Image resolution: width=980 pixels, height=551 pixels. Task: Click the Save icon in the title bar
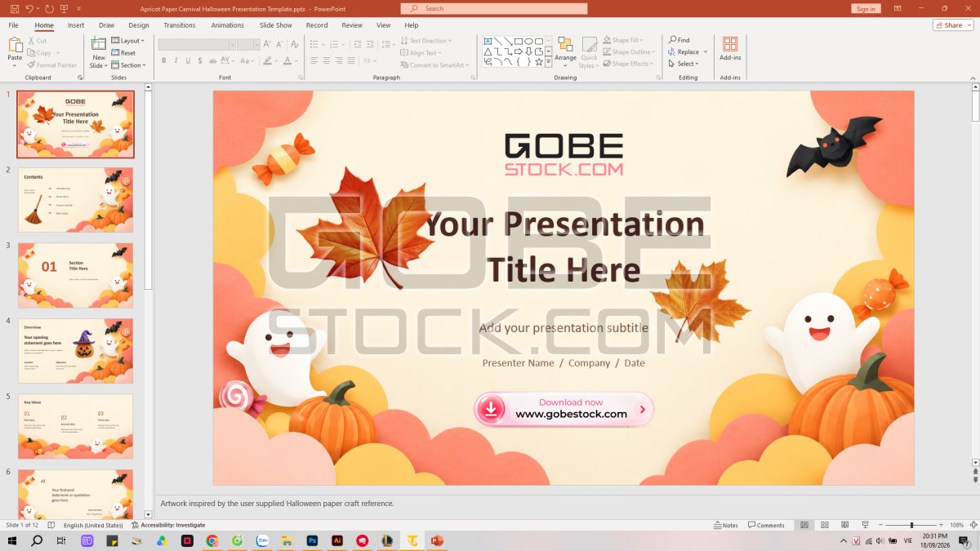pyautogui.click(x=14, y=8)
